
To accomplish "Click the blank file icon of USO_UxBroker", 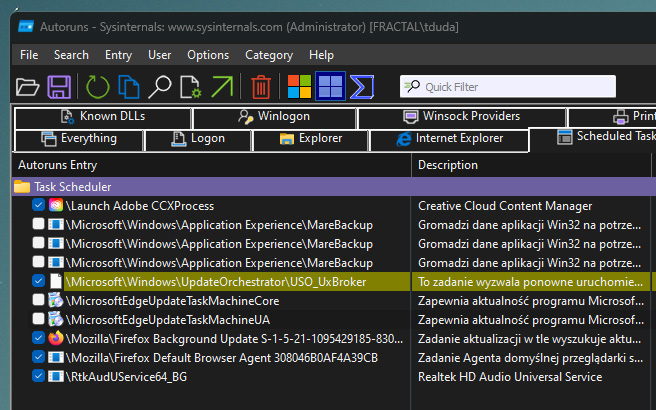I will [56, 281].
